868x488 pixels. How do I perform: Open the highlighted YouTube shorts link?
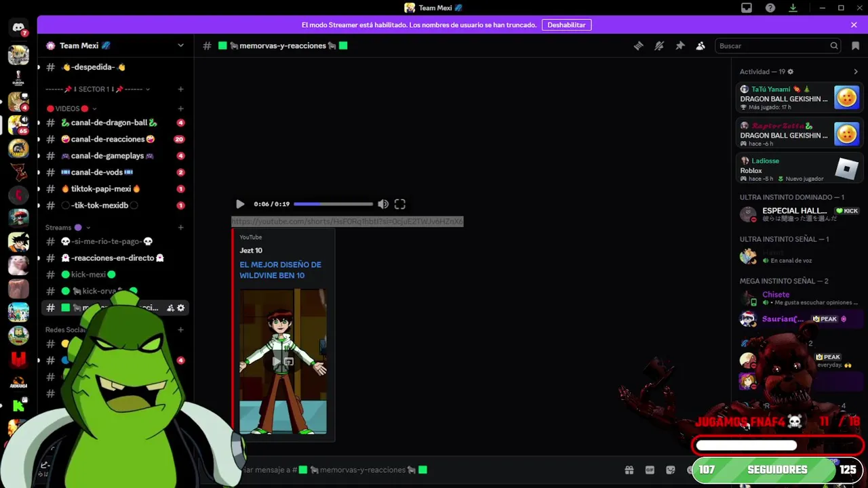[347, 222]
